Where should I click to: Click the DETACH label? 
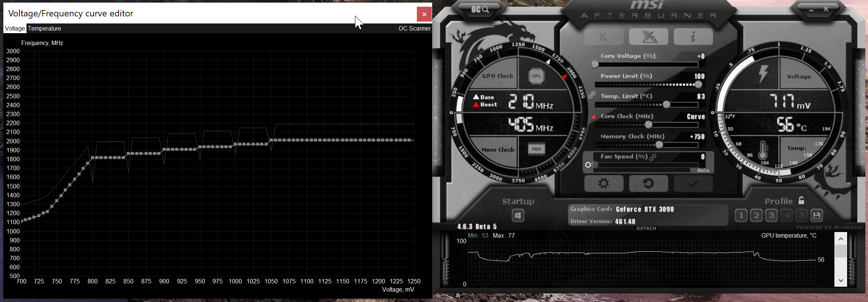(x=646, y=228)
